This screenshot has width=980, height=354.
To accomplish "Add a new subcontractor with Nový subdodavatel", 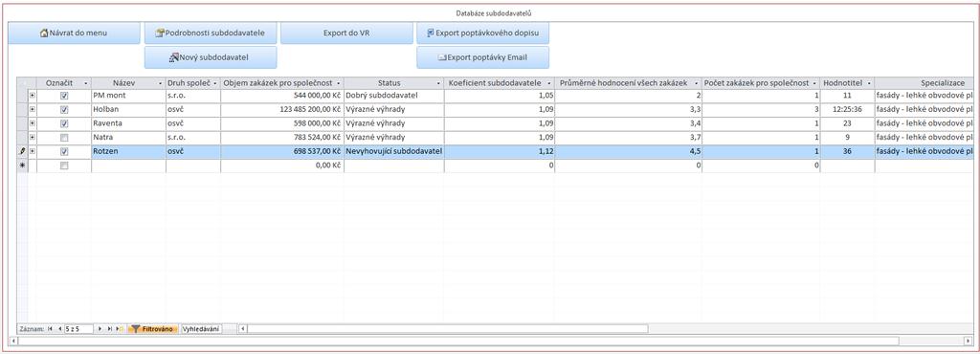I will click(210, 57).
